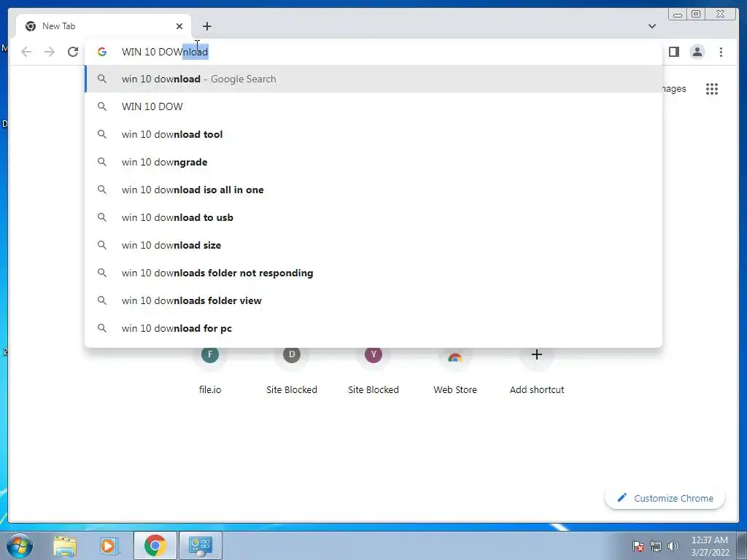Choose 'win 10 download - Google Search' suggestion
747x560 pixels.
coord(373,79)
